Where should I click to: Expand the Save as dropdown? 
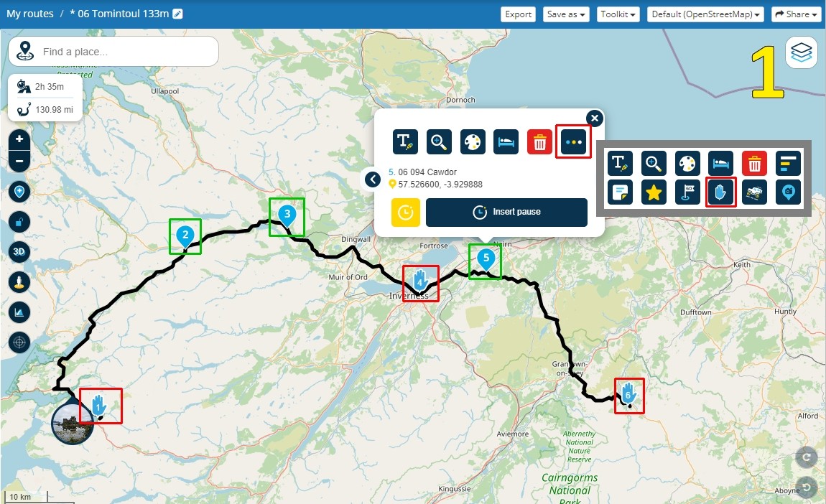566,14
